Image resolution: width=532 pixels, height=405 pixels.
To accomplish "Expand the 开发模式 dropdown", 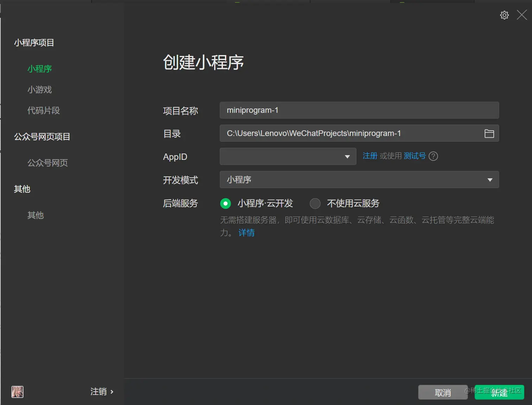I will pos(359,180).
